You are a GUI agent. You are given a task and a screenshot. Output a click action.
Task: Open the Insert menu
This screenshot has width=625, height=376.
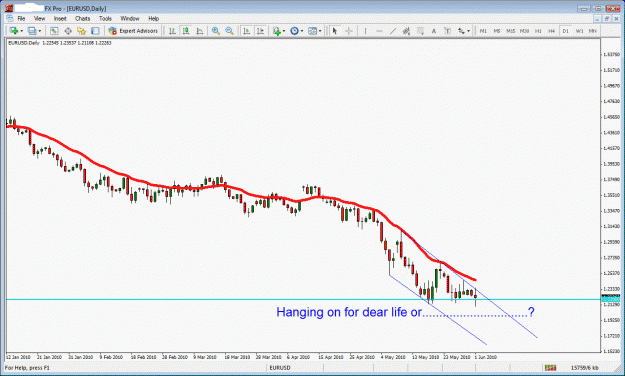[60, 19]
